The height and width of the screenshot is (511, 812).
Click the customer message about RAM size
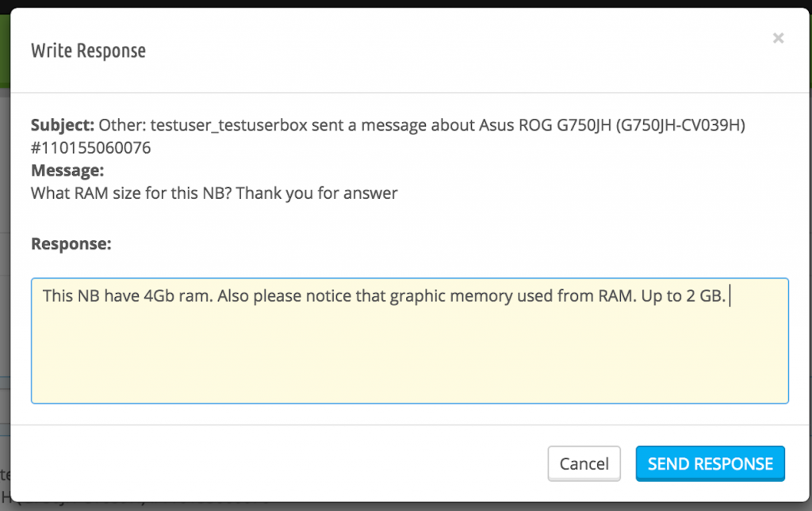click(x=214, y=193)
